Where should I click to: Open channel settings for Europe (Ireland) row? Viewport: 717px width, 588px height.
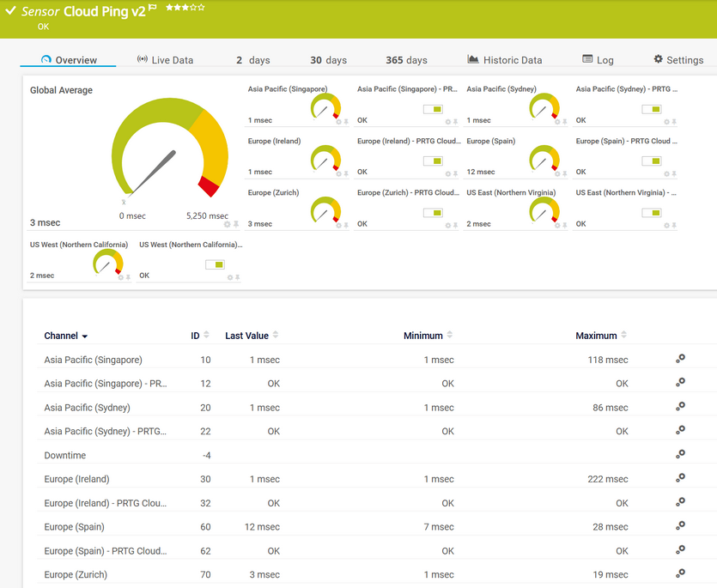[x=680, y=478]
